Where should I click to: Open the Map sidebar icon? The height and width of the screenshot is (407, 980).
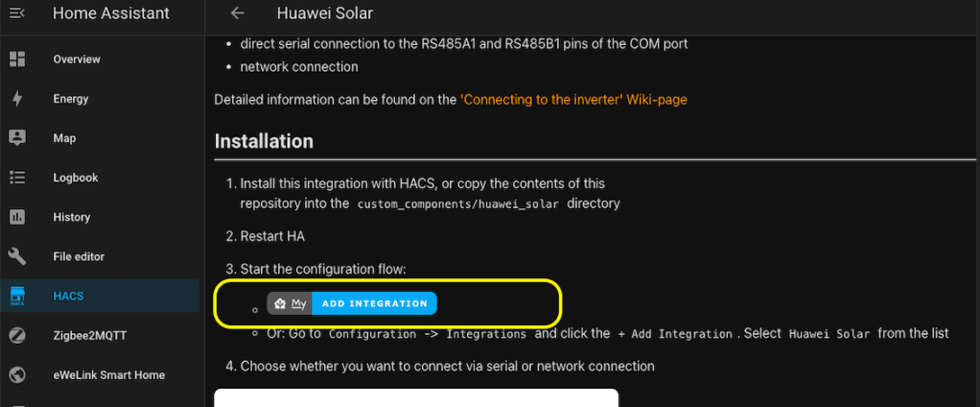pyautogui.click(x=16, y=138)
